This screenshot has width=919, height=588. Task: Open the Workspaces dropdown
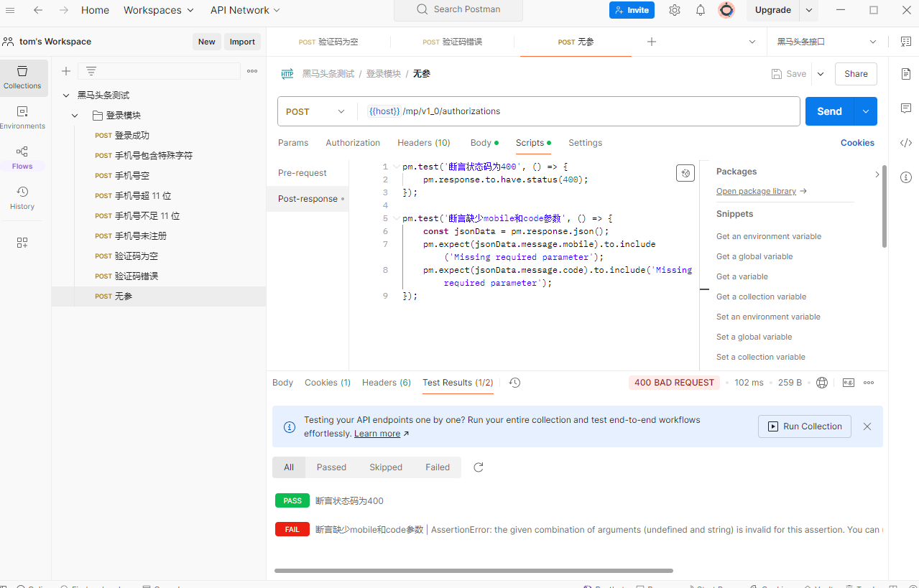pyautogui.click(x=159, y=10)
